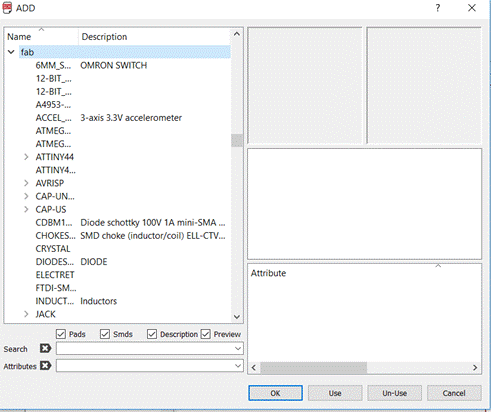Click the EAGLE app icon in the title bar
This screenshot has height=412, width=491.
(7, 8)
